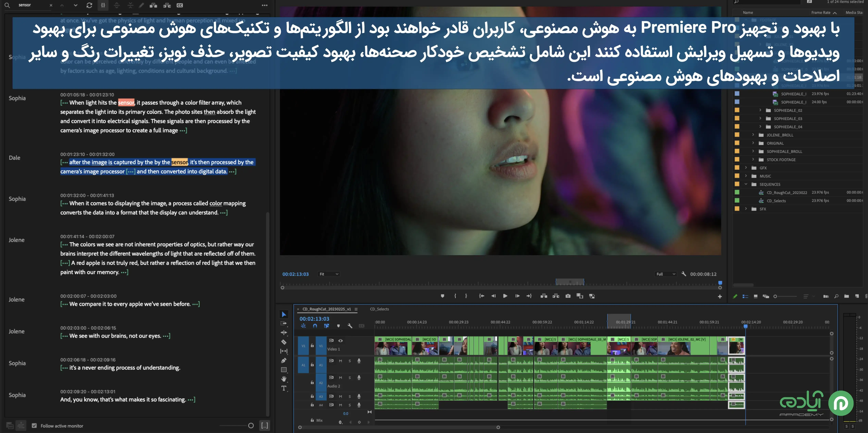Expand the JOLENE_BROLL bin
This screenshot has height=433, width=868.
pos(753,135)
